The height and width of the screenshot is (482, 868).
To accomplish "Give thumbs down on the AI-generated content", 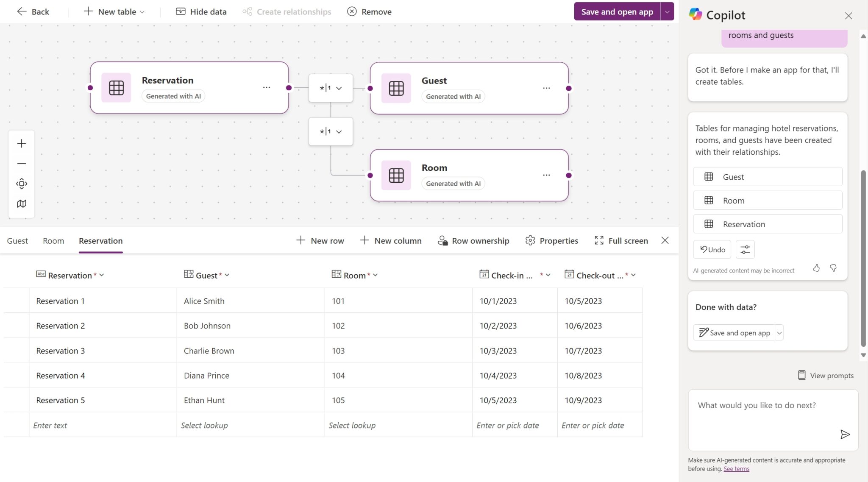I will point(833,268).
